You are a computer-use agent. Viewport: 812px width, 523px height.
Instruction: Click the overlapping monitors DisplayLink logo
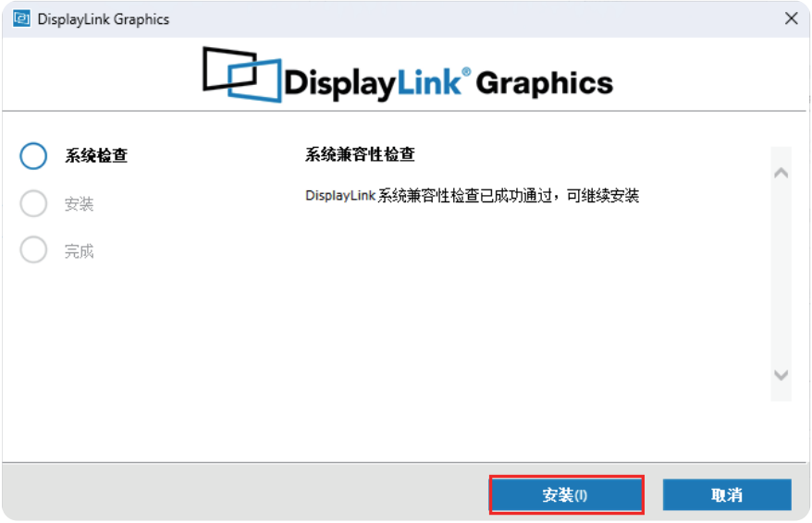click(x=241, y=74)
